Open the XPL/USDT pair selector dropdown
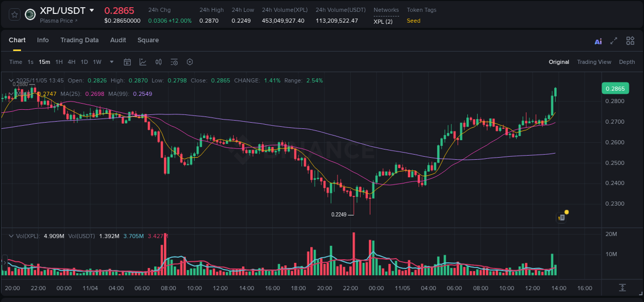Image resolution: width=644 pixels, height=302 pixels. [92, 10]
